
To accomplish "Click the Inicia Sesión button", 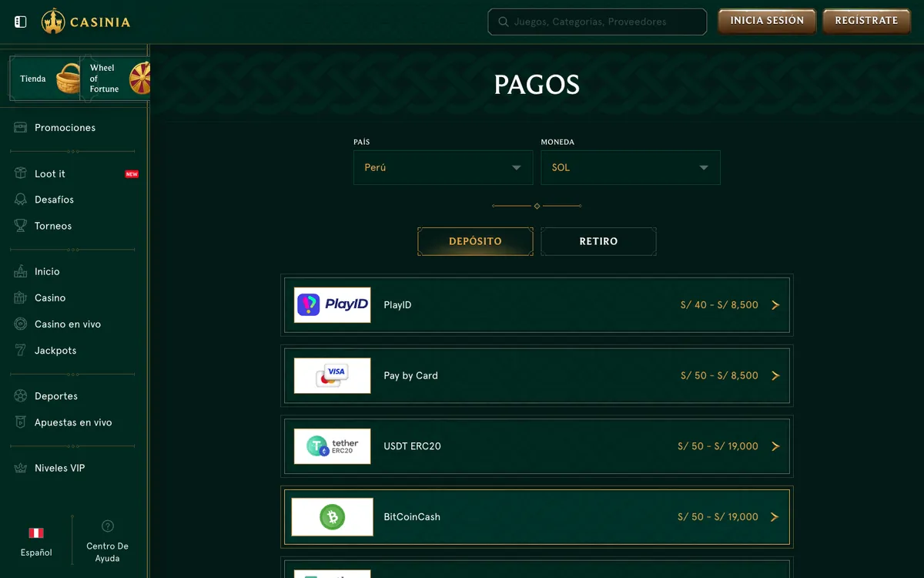I will point(767,21).
